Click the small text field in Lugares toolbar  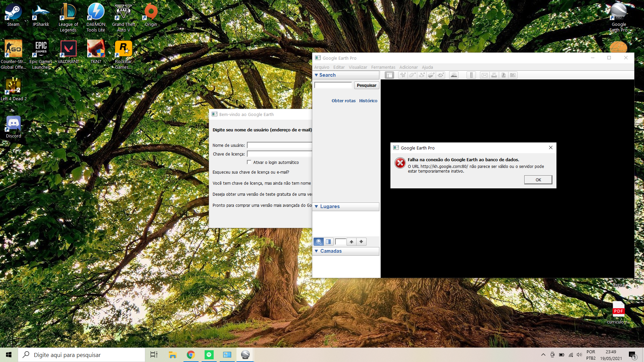coord(340,242)
